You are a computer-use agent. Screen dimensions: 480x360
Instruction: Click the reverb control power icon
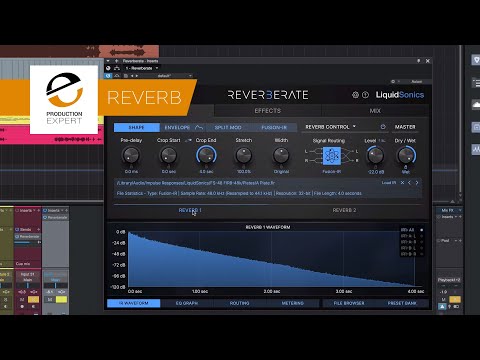point(383,127)
